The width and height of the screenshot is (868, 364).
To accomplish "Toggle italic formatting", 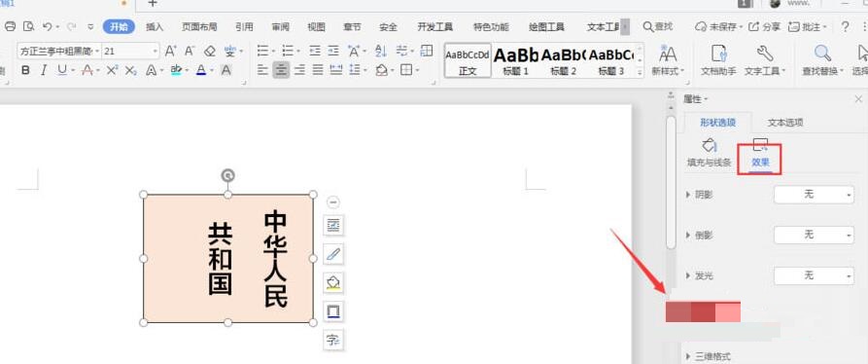I will tap(43, 70).
